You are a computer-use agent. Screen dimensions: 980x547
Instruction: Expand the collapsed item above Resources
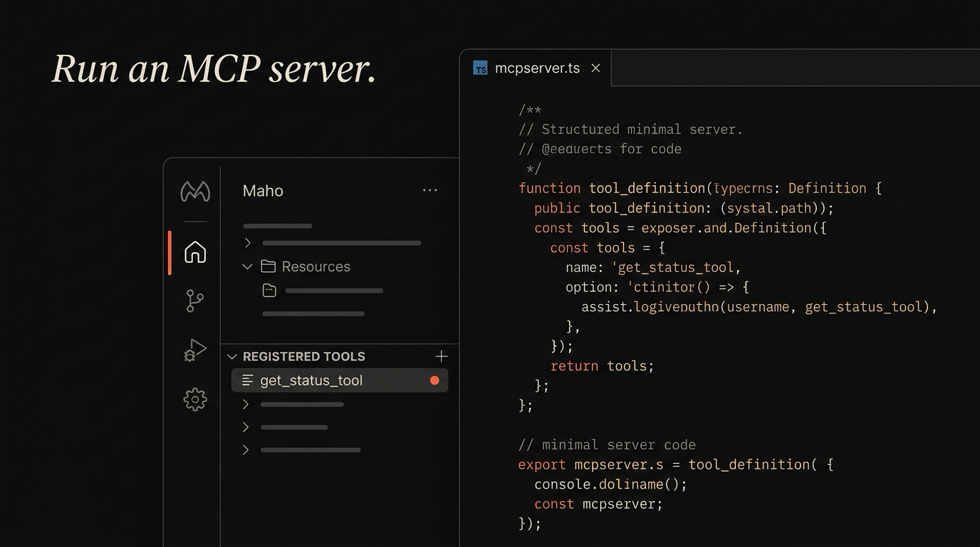pos(247,243)
